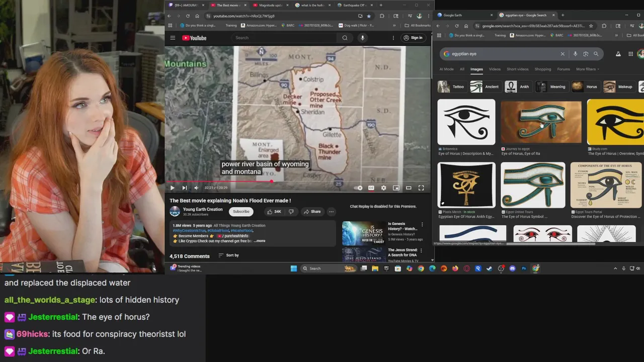This screenshot has height=362, width=644.
Task: Go to home page in Google window
Action: pos(466,26)
